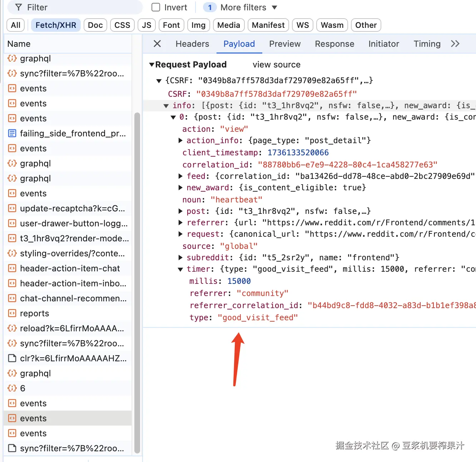Toggle the Media filter
The width and height of the screenshot is (476, 462).
229,25
